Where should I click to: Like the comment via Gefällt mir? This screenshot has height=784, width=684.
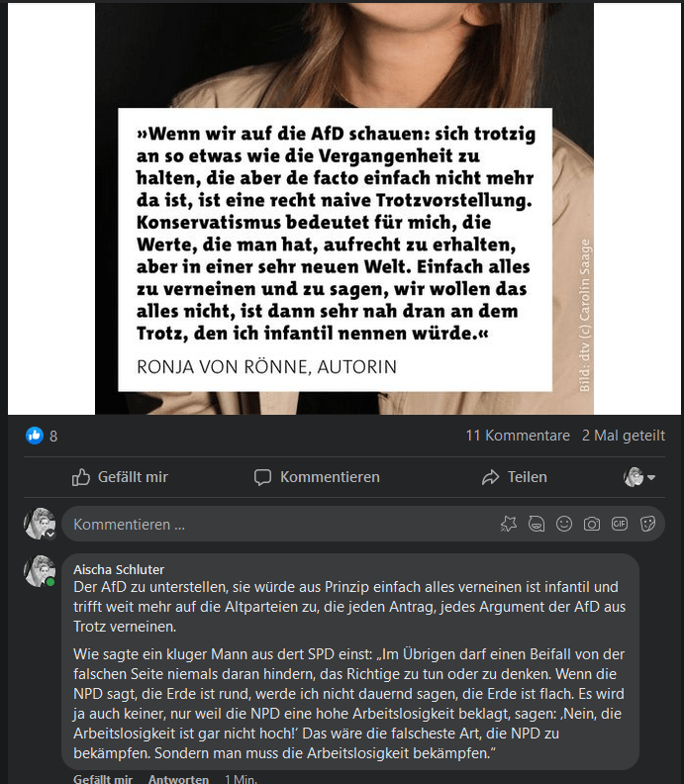103,778
